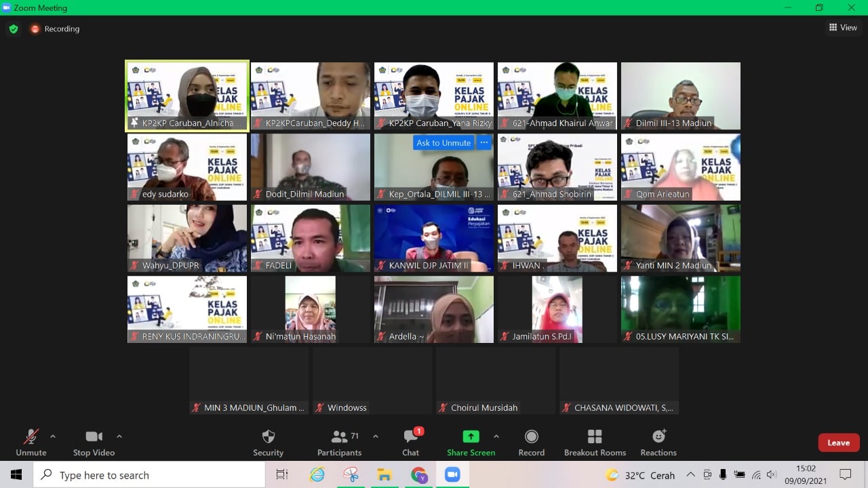Image resolution: width=868 pixels, height=488 pixels.
Task: Change layout using the View menu
Action: [843, 28]
